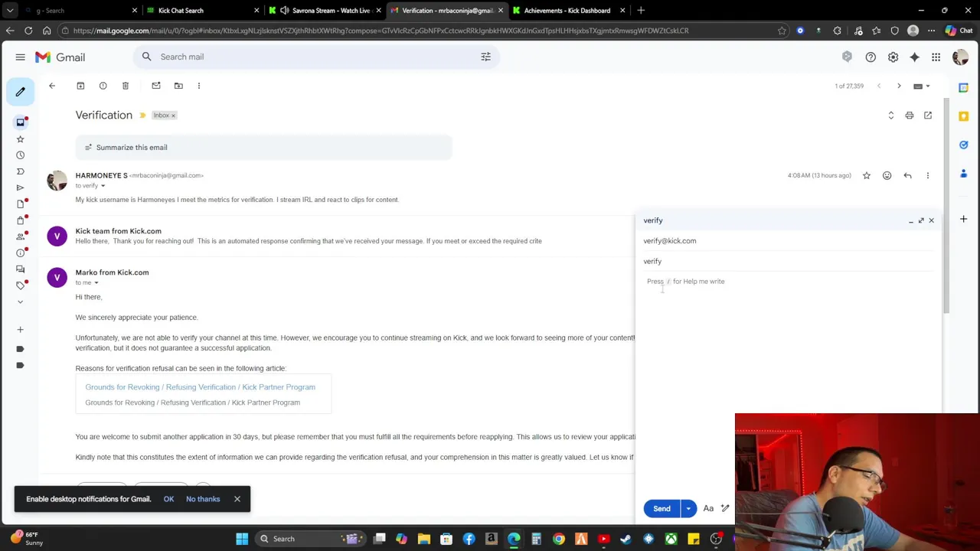Archive this conversation
980x551 pixels.
point(80,86)
